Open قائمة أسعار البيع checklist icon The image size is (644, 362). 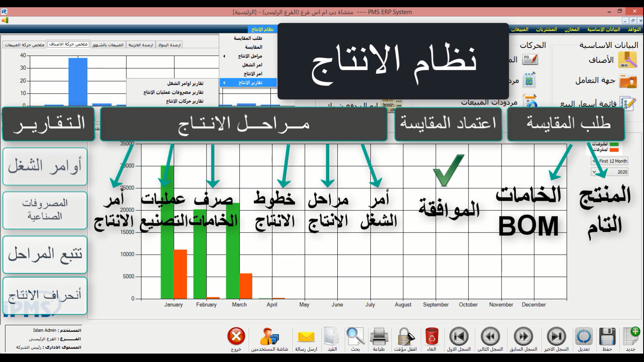click(x=628, y=103)
